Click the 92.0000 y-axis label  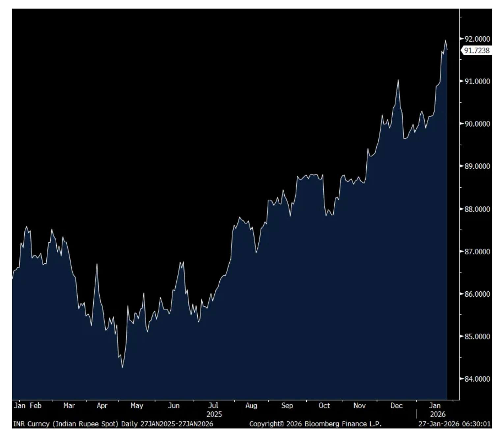pos(477,39)
